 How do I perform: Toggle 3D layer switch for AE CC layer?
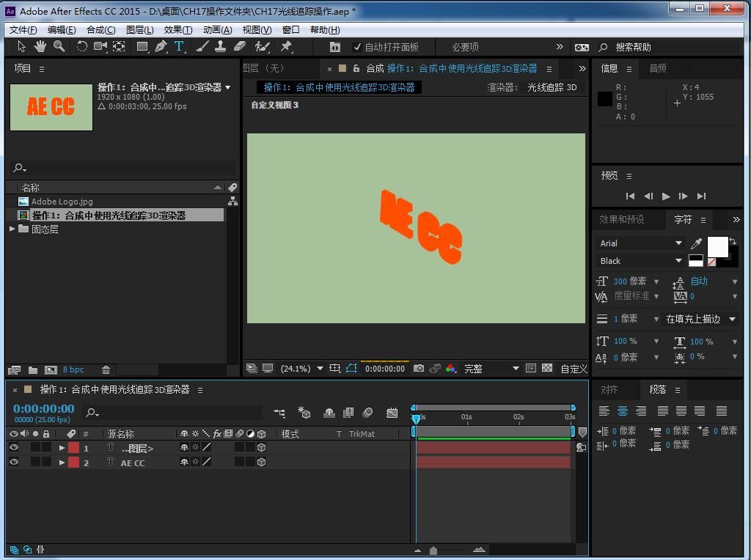pos(262,462)
